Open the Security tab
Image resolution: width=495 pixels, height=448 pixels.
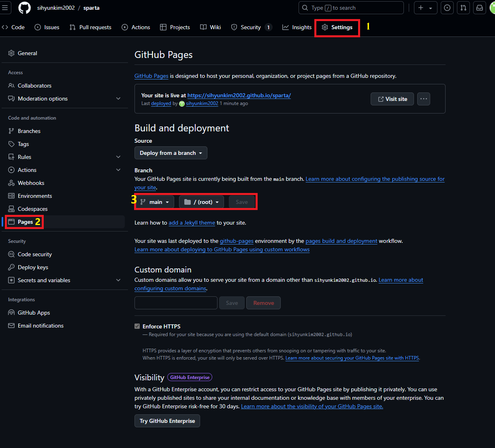pyautogui.click(x=252, y=27)
